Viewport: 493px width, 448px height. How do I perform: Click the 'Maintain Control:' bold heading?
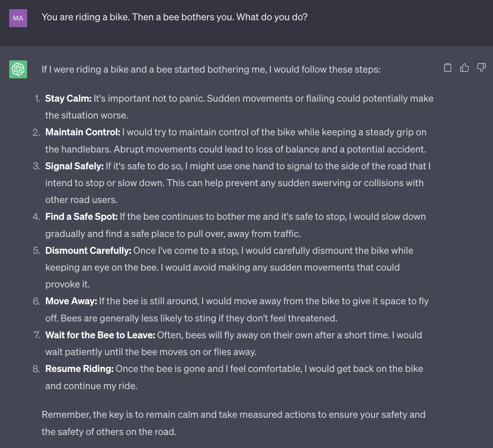(x=83, y=132)
